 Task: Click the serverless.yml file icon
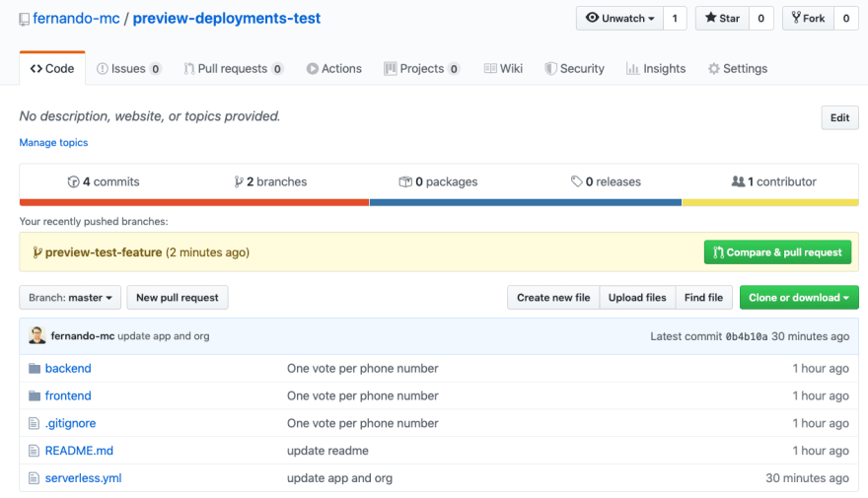click(x=34, y=478)
